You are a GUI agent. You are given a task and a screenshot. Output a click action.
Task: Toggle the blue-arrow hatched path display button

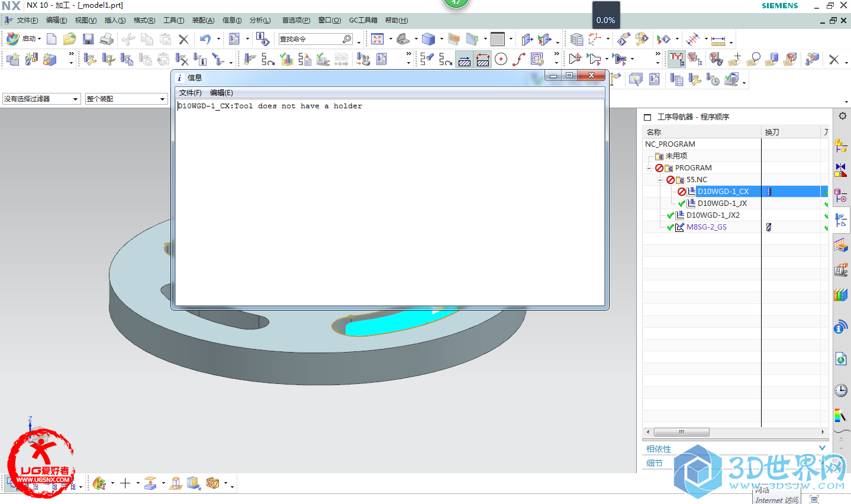(465, 59)
